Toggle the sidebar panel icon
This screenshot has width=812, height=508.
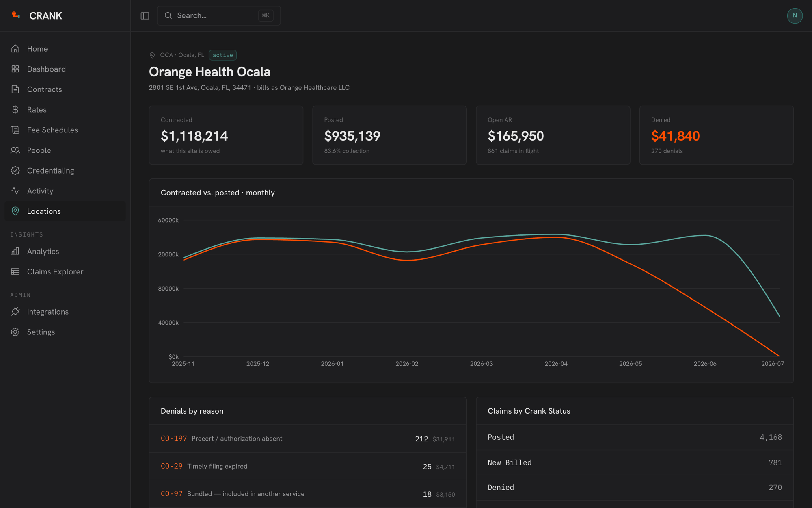coord(145,16)
